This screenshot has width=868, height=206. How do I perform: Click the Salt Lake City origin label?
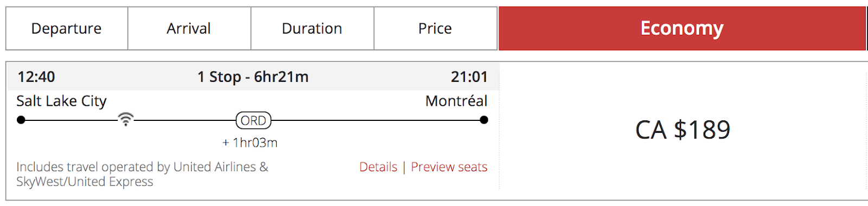61,101
